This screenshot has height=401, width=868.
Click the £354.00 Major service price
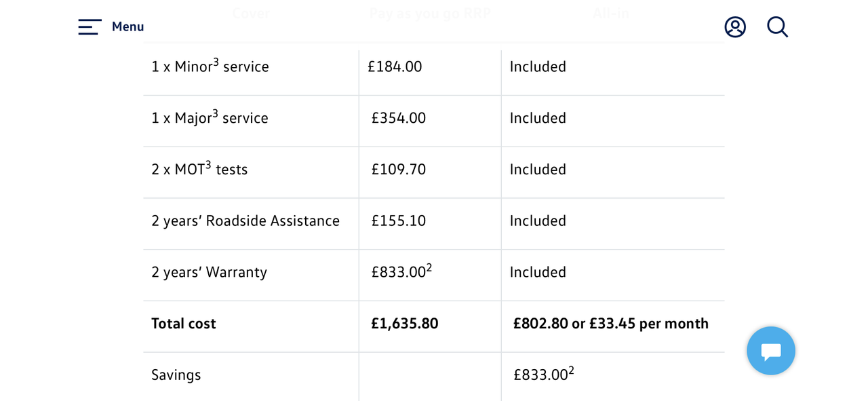tap(399, 118)
